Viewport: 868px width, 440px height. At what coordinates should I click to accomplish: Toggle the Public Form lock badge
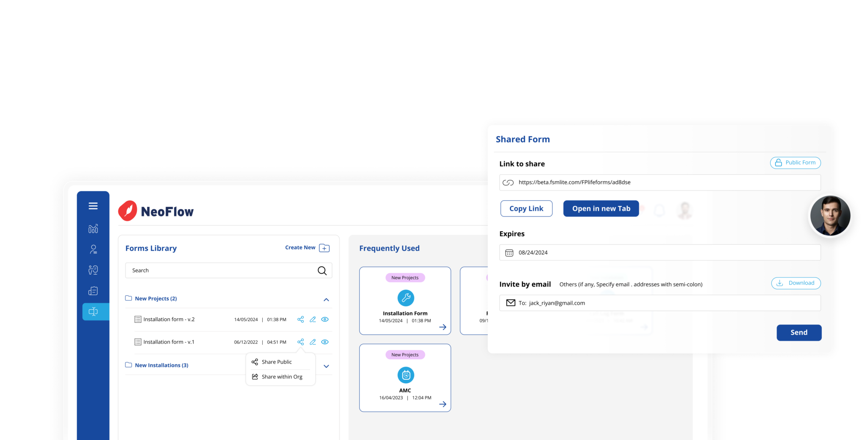pyautogui.click(x=795, y=163)
